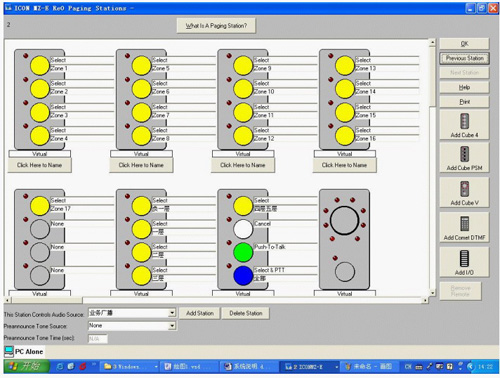
Task: Toggle the yellow Zone 16 select button
Action: (x=345, y=136)
